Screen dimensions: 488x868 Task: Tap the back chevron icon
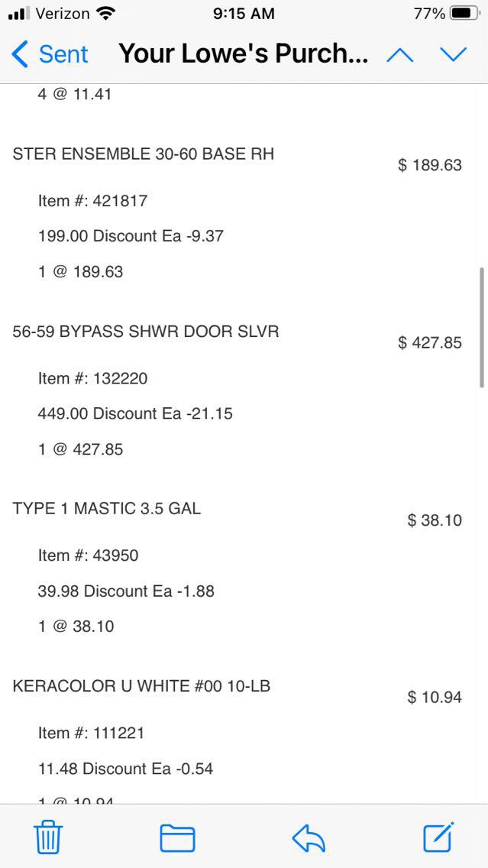point(21,55)
